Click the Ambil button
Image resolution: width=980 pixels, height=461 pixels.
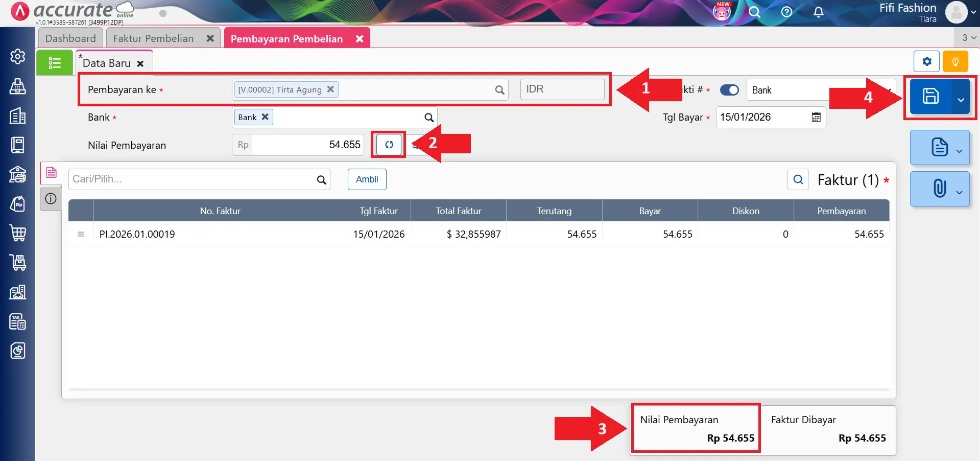(367, 179)
